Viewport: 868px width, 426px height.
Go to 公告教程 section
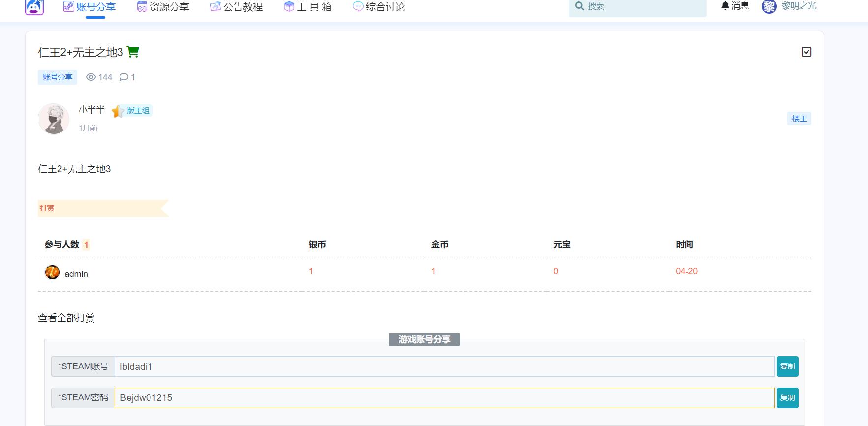[x=237, y=7]
